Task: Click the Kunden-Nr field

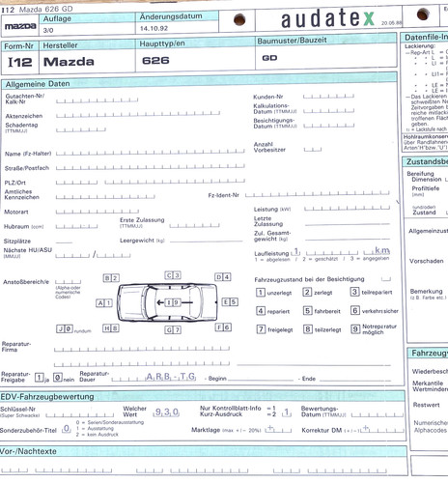Action: tap(328, 96)
